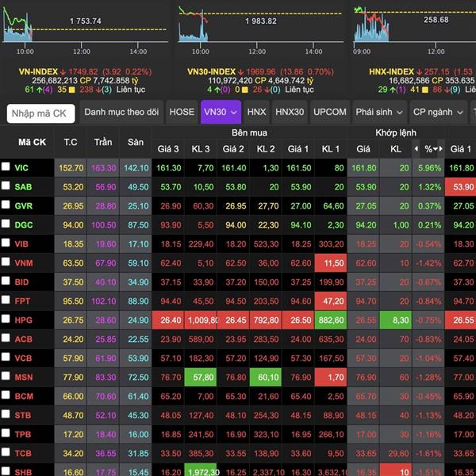
Task: Open the % column dropdown arrow
Action: click(436, 149)
